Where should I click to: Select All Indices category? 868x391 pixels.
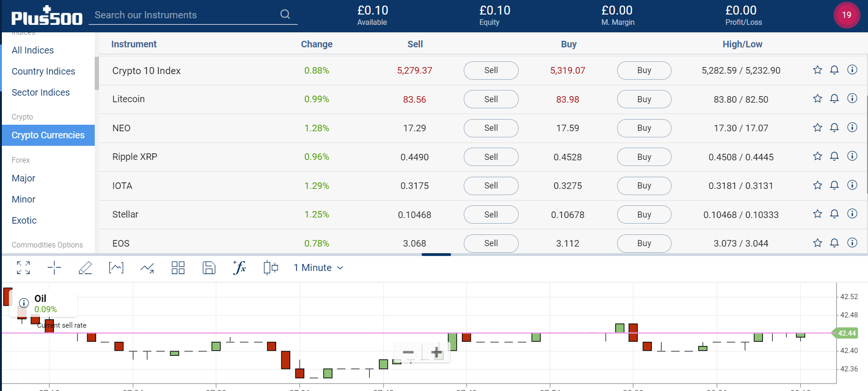33,50
